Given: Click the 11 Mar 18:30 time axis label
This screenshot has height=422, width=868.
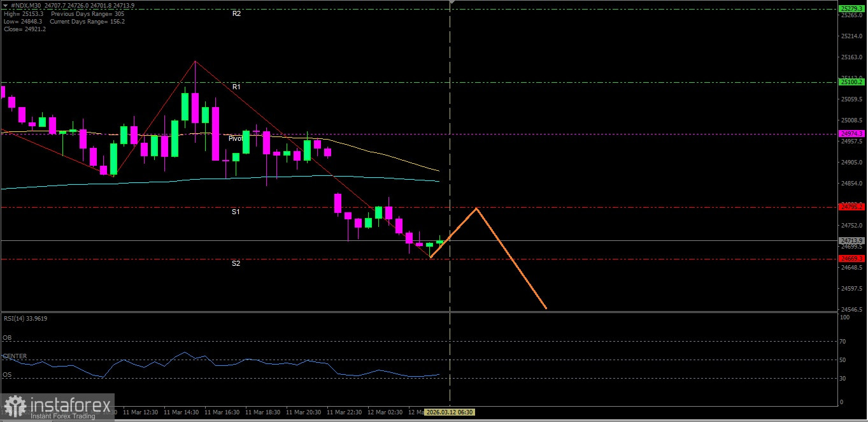Looking at the screenshot, I should pos(263,412).
